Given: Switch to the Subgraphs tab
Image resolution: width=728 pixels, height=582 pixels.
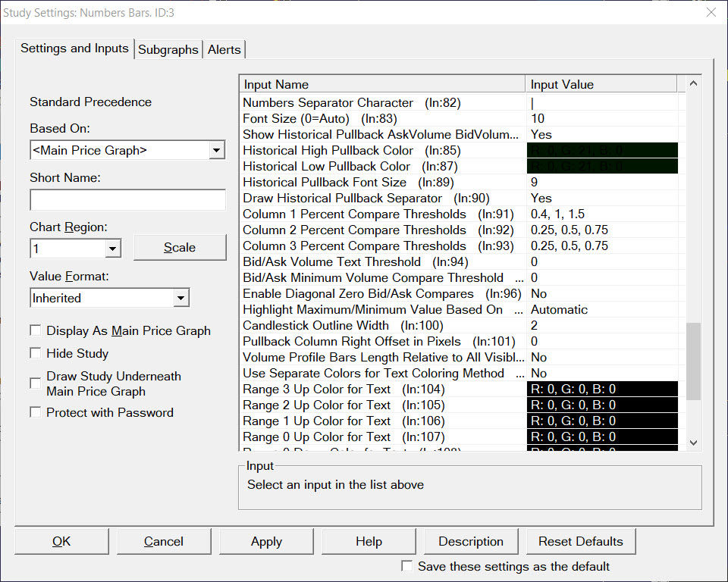Looking at the screenshot, I should click(x=168, y=49).
